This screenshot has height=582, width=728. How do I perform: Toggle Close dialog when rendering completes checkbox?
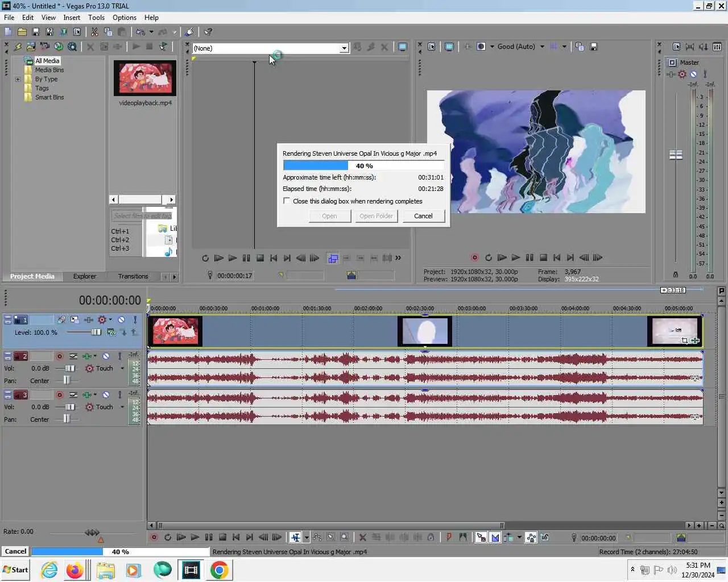click(287, 201)
